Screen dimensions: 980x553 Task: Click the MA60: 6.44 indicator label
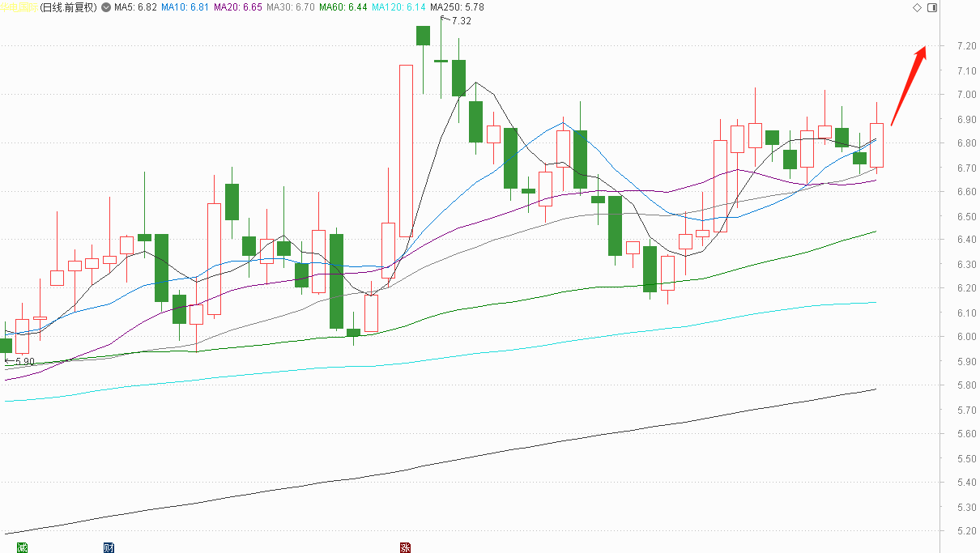tap(343, 7)
